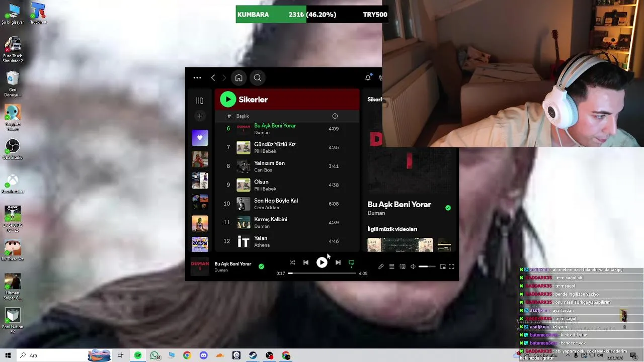Open Athena artist link
This screenshot has width=644, height=362.
point(262,245)
